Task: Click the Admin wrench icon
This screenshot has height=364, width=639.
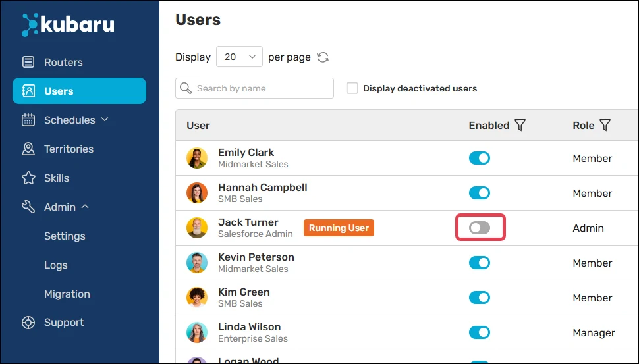Action: 28,207
